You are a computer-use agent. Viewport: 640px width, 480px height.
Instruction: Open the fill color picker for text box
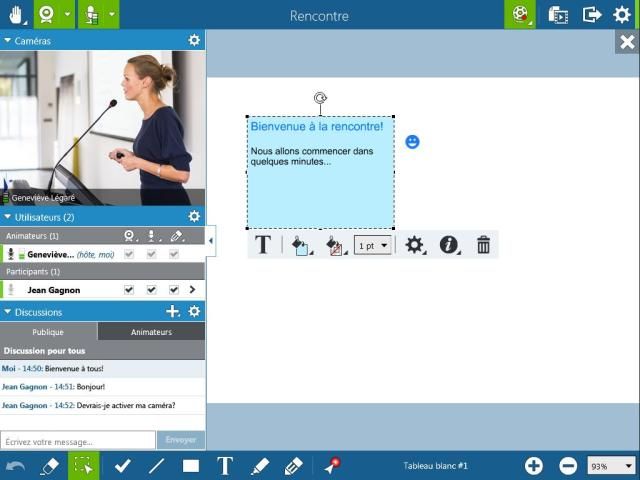[x=300, y=245]
